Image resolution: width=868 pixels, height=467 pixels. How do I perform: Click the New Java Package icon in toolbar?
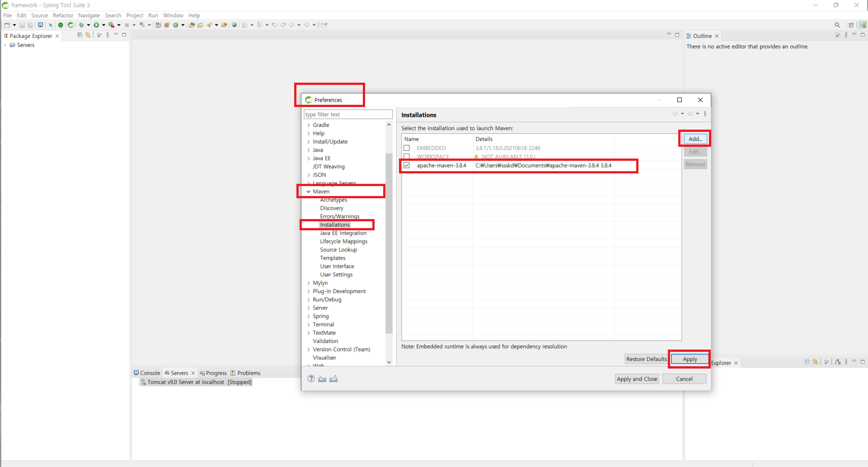(167, 25)
